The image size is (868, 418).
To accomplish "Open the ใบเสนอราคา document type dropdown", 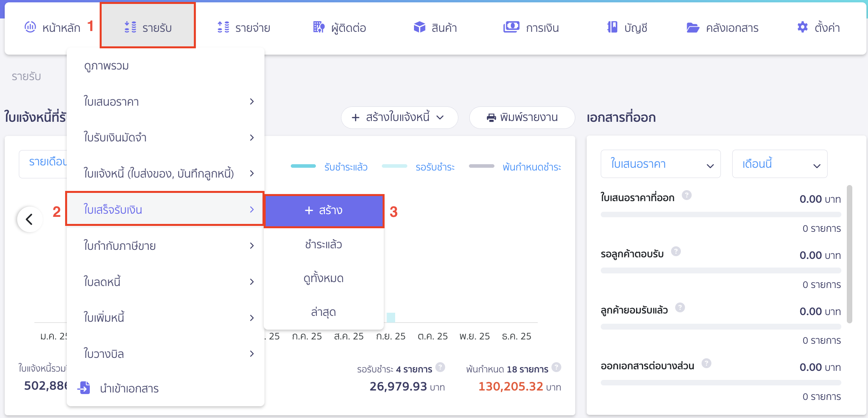I will (660, 164).
